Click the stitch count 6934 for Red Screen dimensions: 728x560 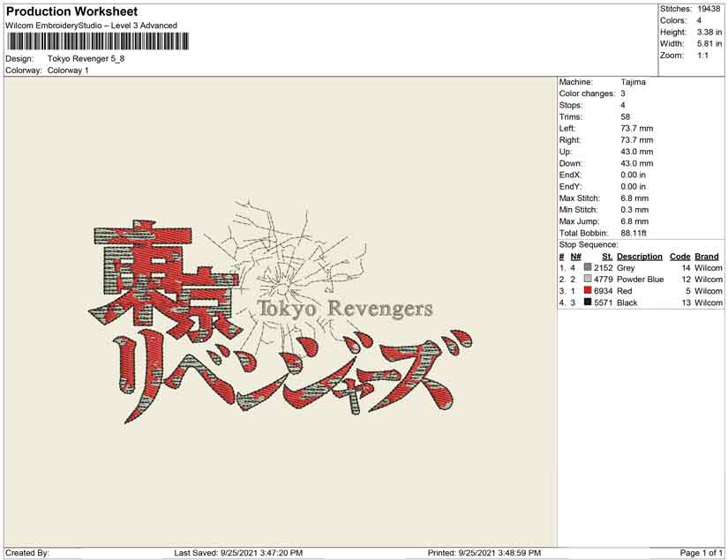tap(603, 291)
